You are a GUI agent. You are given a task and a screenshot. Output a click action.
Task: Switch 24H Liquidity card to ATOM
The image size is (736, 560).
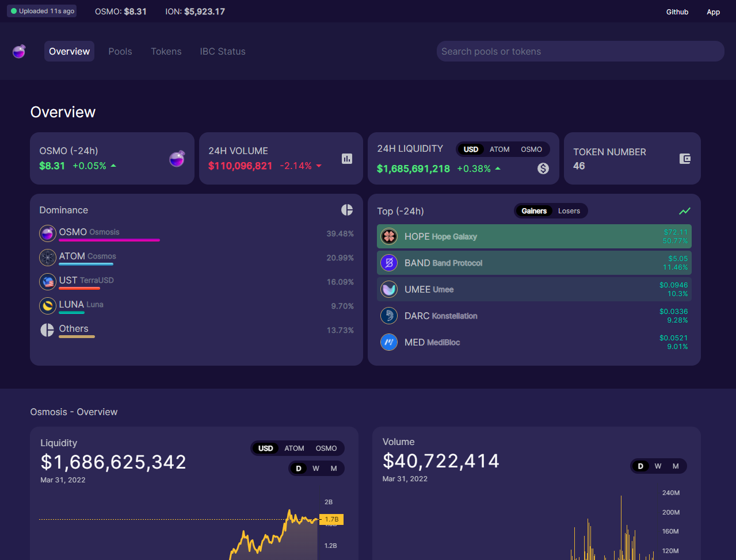click(499, 149)
